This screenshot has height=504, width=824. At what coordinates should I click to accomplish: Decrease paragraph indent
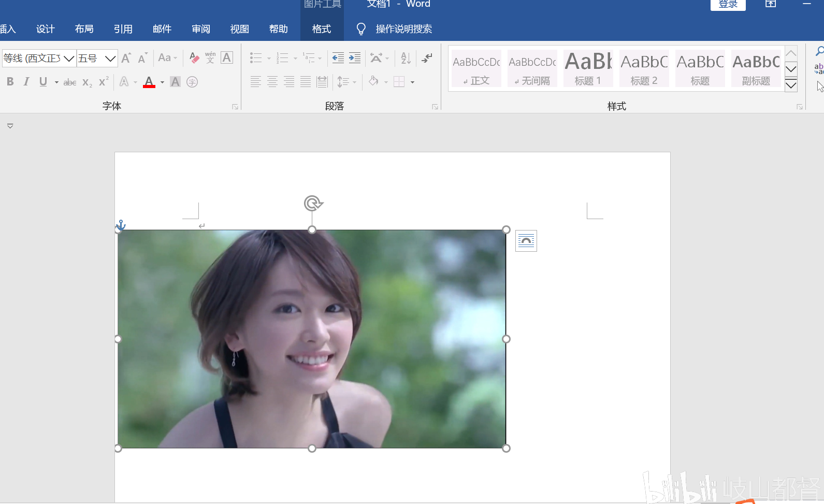(x=338, y=57)
